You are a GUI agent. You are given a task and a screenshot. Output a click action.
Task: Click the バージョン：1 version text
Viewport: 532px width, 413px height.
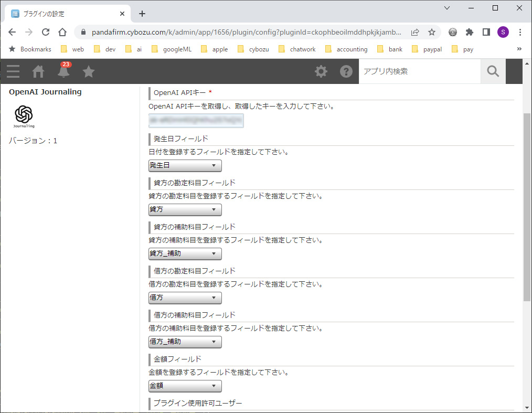[x=33, y=141]
